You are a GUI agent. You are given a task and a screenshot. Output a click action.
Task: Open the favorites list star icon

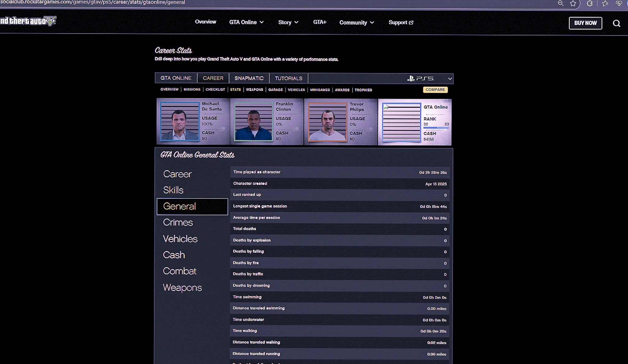(x=605, y=3)
